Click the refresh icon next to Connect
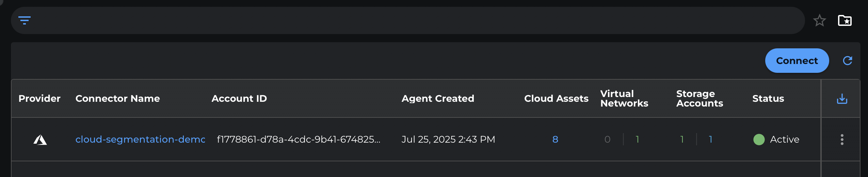The image size is (868, 177). tap(848, 61)
